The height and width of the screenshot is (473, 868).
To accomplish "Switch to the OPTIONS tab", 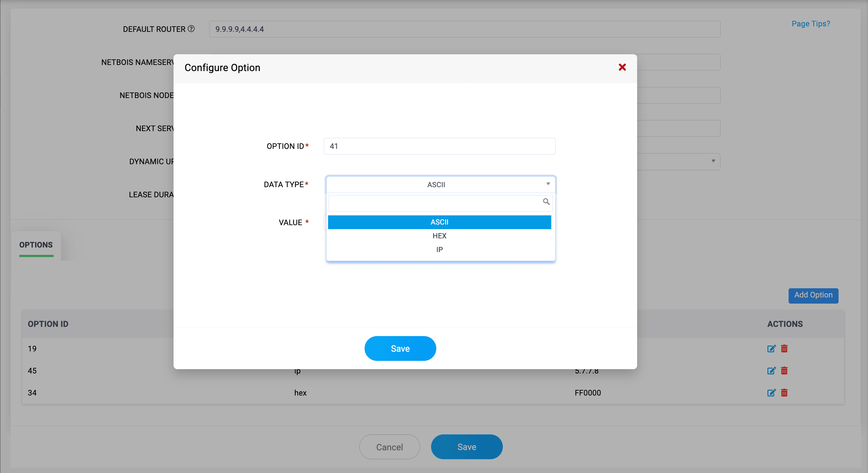I will pyautogui.click(x=36, y=245).
